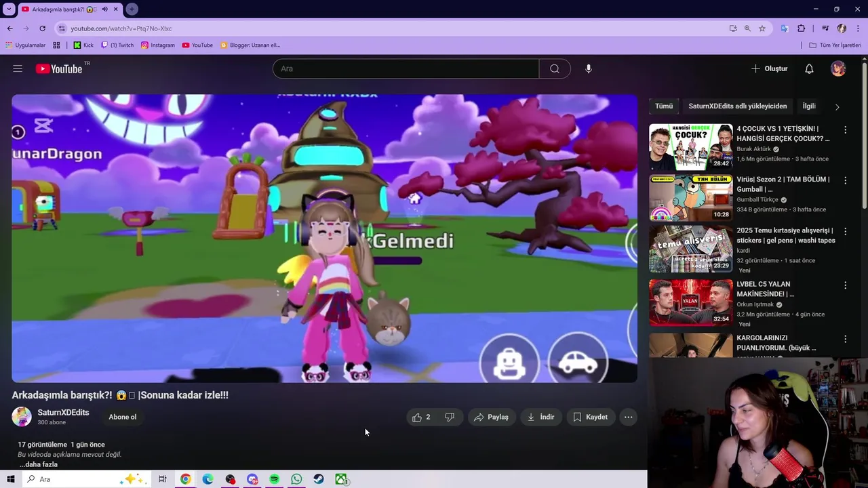The height and width of the screenshot is (488, 868).
Task: Go back in browser history
Action: coord(9,28)
